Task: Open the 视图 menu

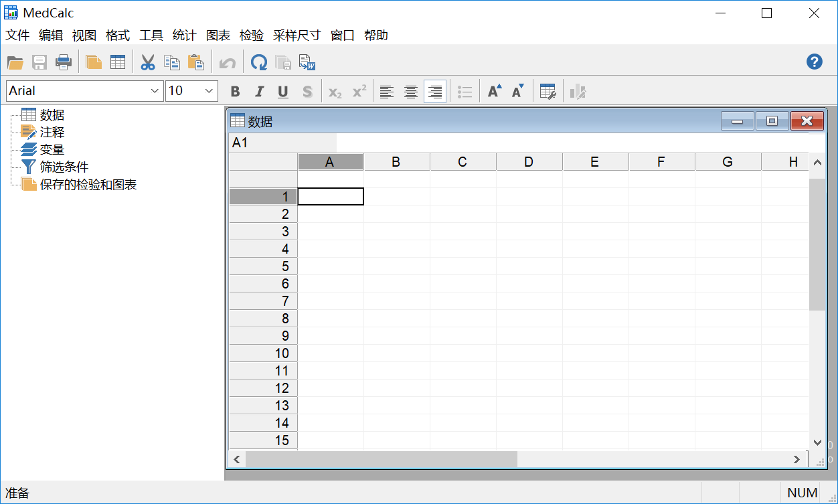Action: pyautogui.click(x=84, y=35)
